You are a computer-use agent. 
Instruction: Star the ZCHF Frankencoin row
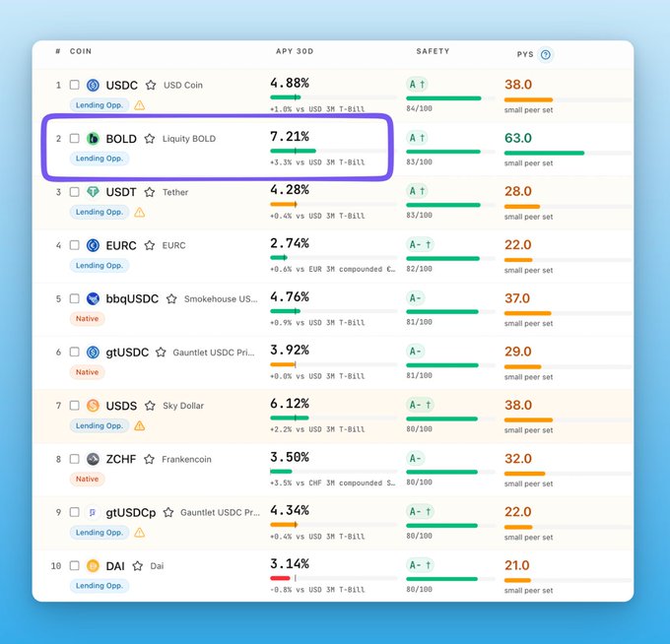click(149, 459)
